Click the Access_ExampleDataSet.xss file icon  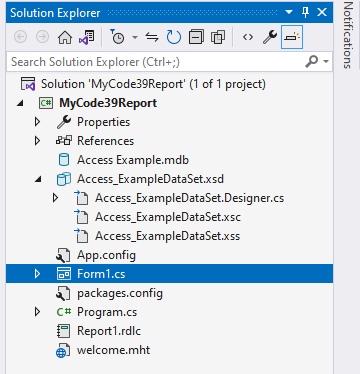81,236
